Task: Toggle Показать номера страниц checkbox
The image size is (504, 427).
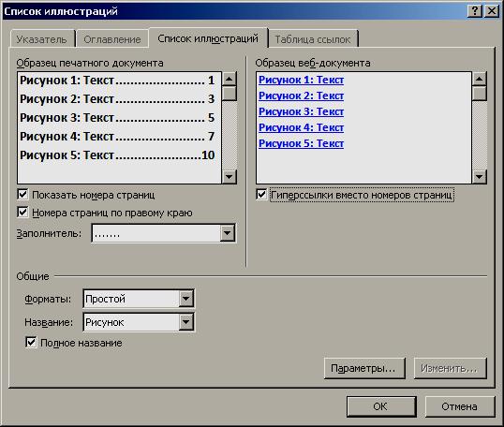Action: click(22, 195)
